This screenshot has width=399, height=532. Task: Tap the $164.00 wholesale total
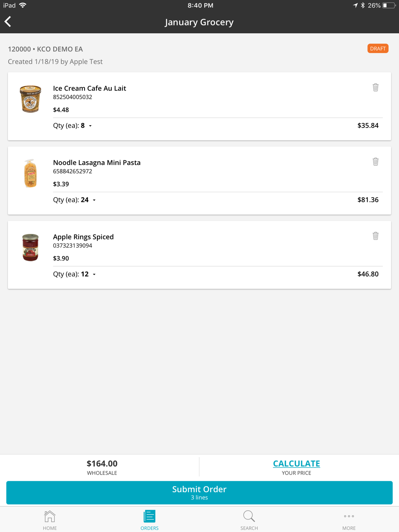102,463
